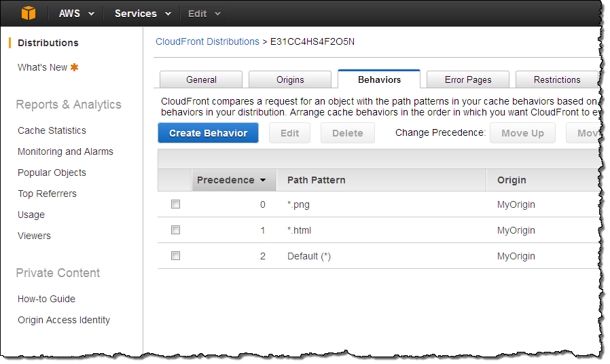Screen dimensions: 610x364
Task: Click the AWS orange cube logo
Action: point(28,13)
